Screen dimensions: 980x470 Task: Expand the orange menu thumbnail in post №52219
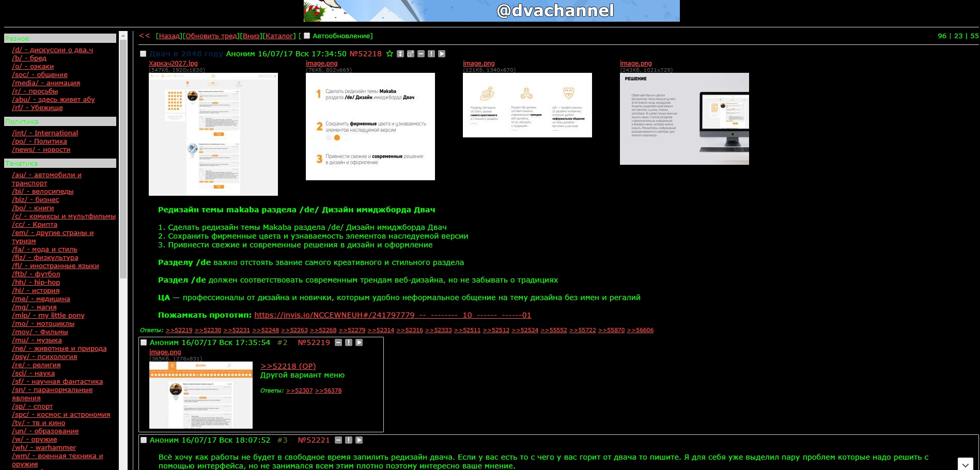coord(201,395)
